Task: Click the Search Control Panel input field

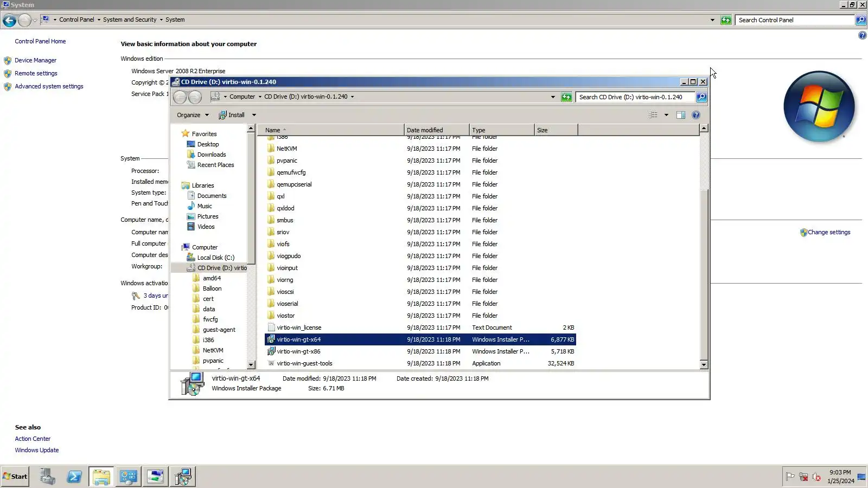Action: [x=795, y=20]
